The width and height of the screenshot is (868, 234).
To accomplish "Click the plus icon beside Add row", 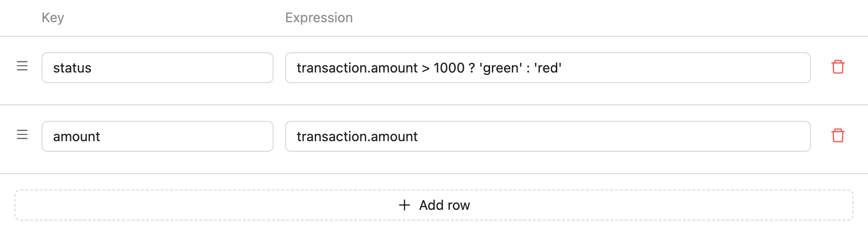I will point(405,205).
